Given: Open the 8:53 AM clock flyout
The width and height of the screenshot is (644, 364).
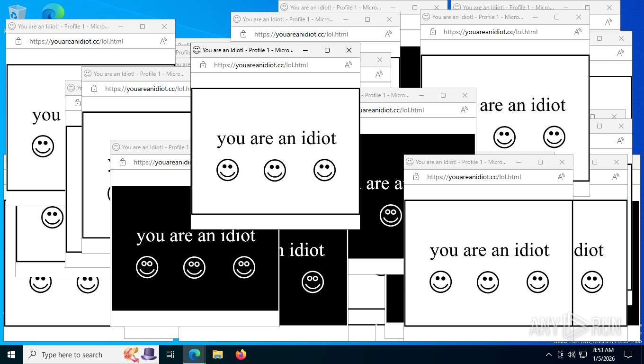Looking at the screenshot, I should (x=603, y=355).
